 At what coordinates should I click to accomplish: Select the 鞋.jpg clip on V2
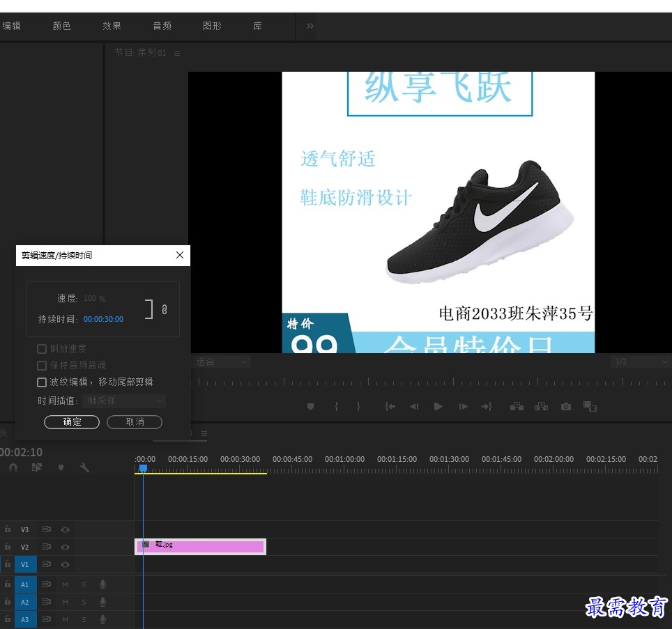[x=200, y=547]
